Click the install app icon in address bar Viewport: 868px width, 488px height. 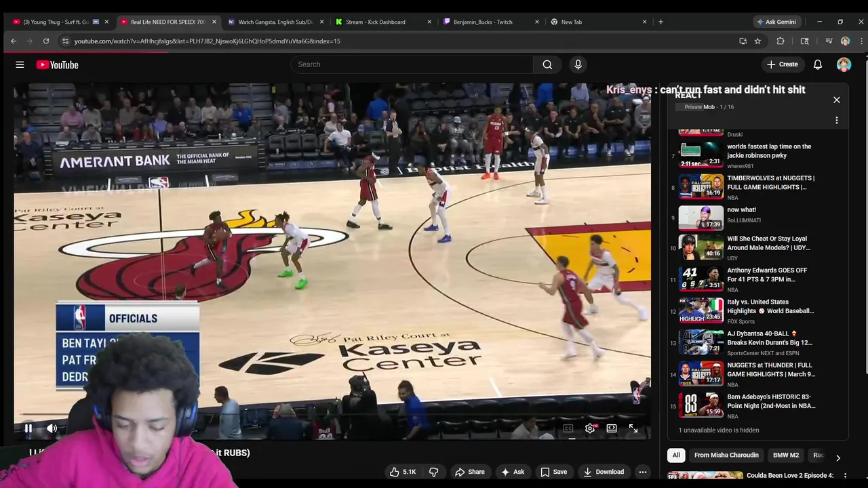click(x=743, y=41)
